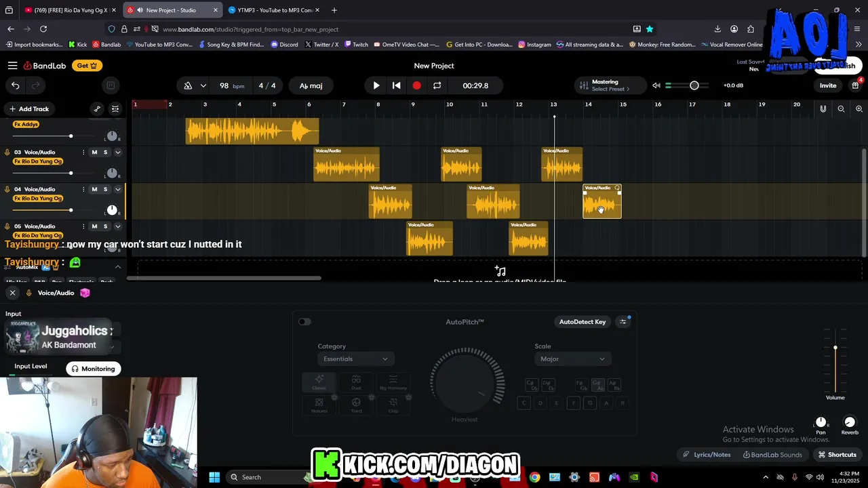868x488 pixels.
Task: Open the A♭ maj key selector
Action: 311,85
